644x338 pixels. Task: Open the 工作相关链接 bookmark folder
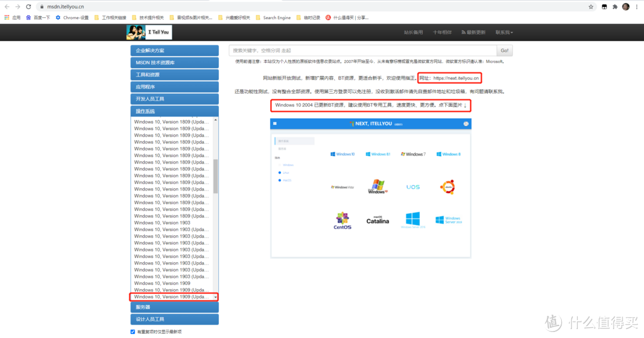(110, 18)
